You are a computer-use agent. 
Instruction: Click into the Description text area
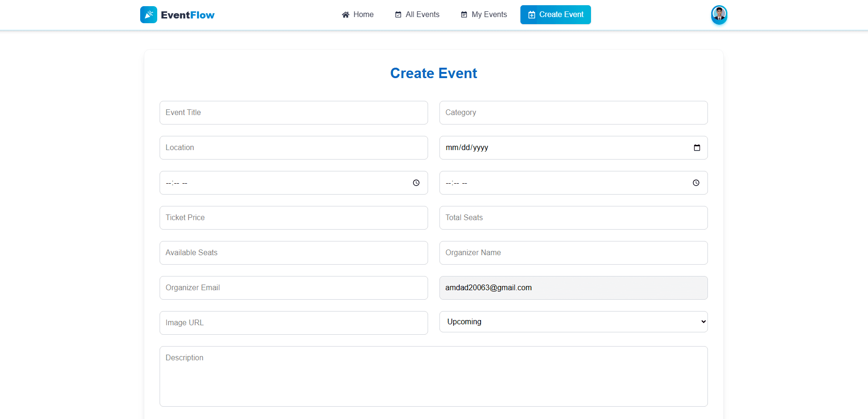pyautogui.click(x=434, y=376)
